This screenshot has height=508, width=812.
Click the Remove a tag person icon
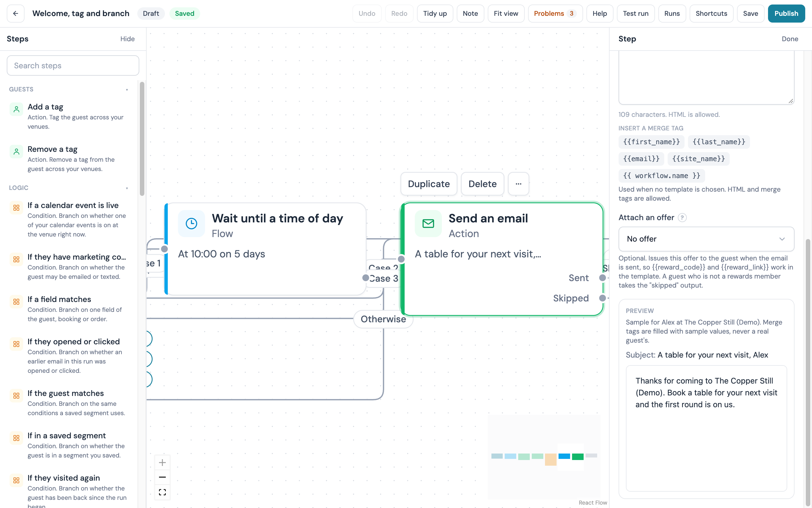16,152
